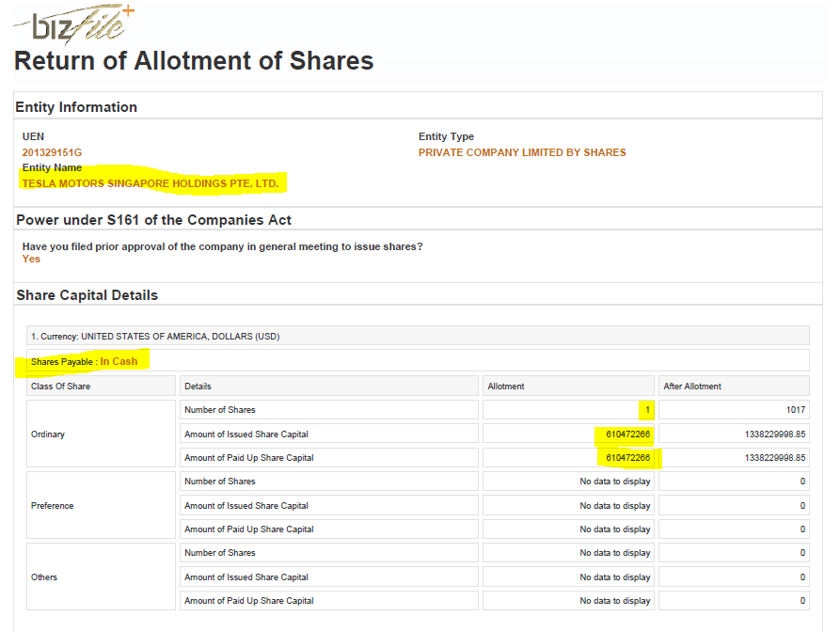The width and height of the screenshot is (840, 632).
Task: Select Ordinary issued capital after allotment 1338229998.85
Action: (x=775, y=434)
